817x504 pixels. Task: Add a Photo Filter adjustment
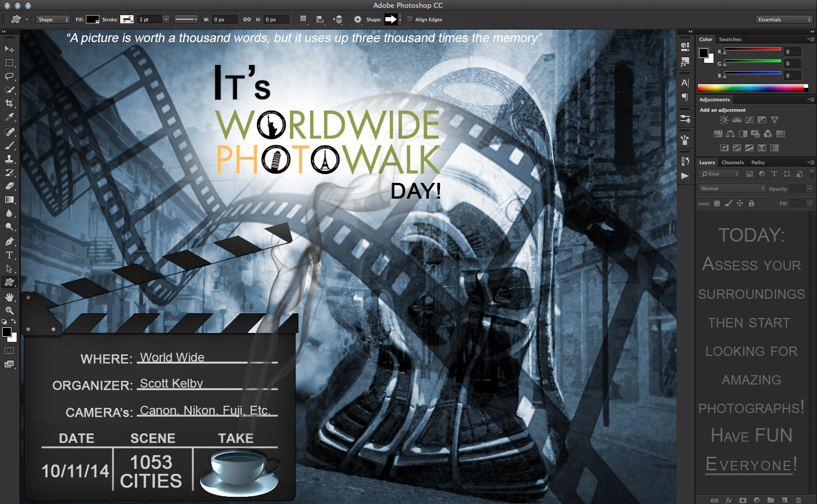756,134
